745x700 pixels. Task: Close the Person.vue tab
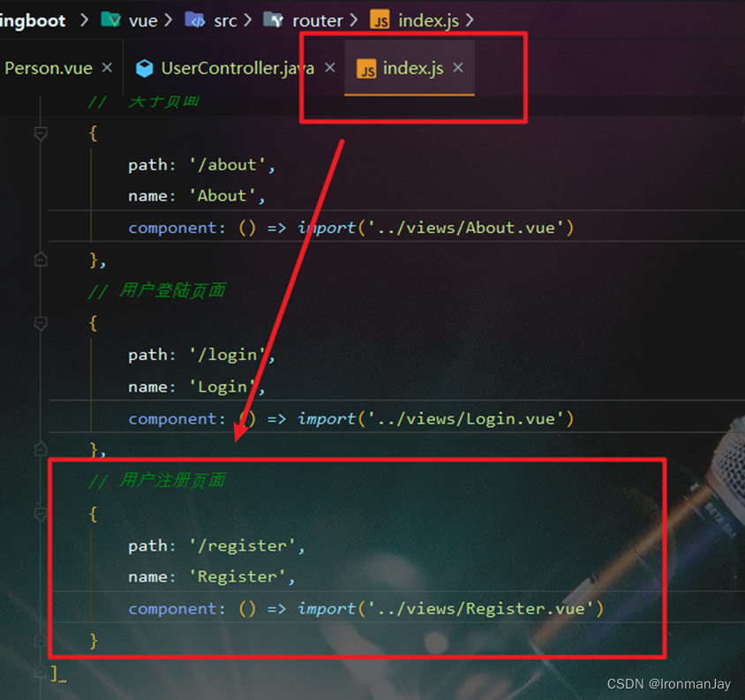pyautogui.click(x=108, y=67)
